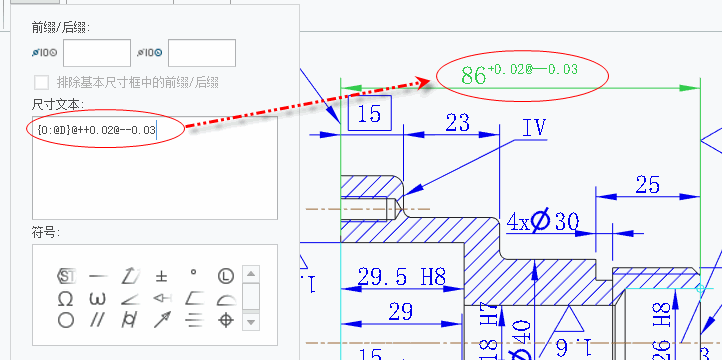Screen dimensions: 722x360
Task: Click the symbol palette scroll down arrow
Action: (250, 322)
